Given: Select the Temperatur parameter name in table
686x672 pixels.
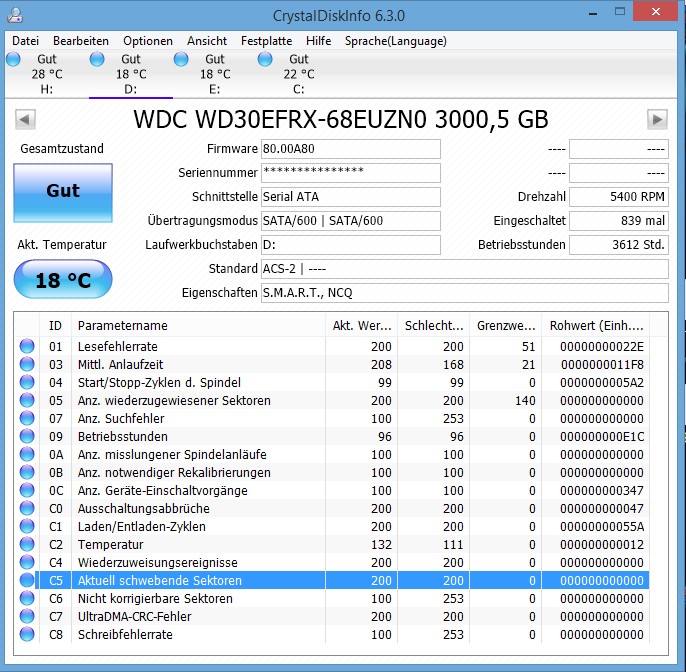Looking at the screenshot, I should coord(111,544).
